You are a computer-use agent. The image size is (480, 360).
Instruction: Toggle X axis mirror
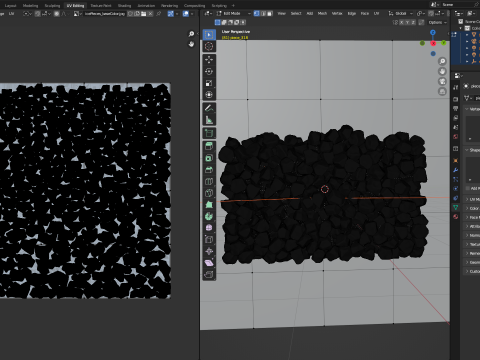coord(402,22)
